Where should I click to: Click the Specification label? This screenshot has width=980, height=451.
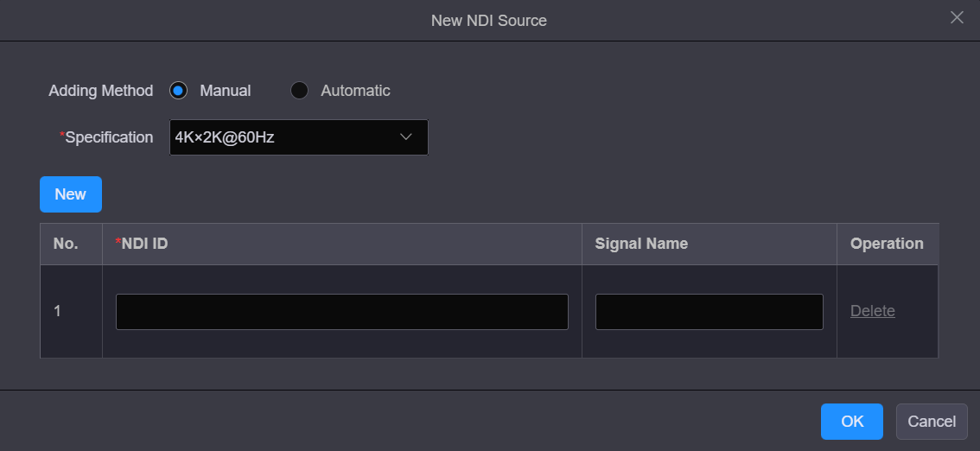pos(106,137)
